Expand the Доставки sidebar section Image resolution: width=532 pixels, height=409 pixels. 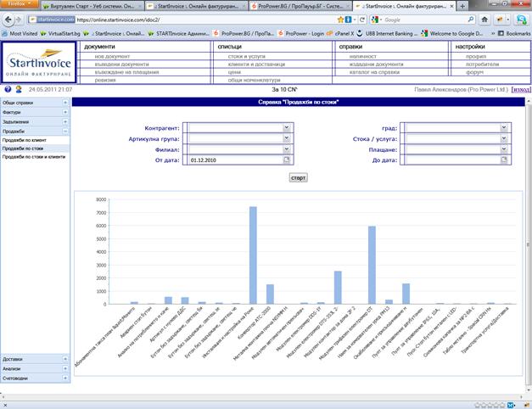click(x=65, y=359)
